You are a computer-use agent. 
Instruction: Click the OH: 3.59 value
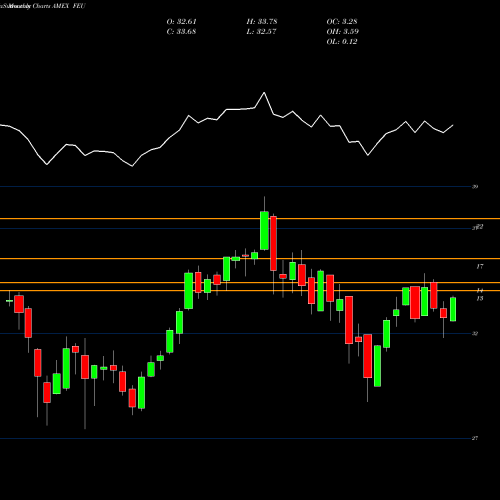(x=342, y=32)
